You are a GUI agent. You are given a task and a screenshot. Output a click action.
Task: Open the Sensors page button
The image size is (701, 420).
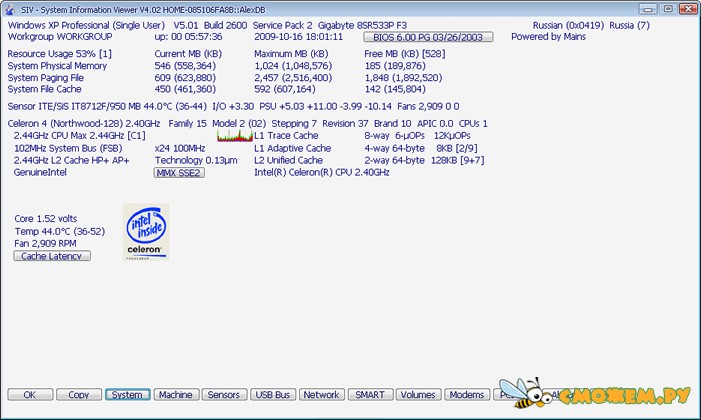[224, 395]
